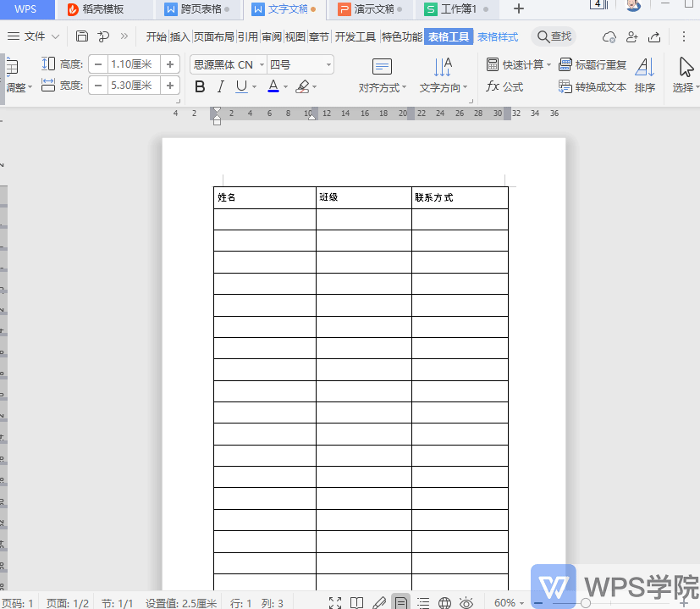Open the three-dot more options menu
This screenshot has height=609, width=700.
pyautogui.click(x=683, y=36)
